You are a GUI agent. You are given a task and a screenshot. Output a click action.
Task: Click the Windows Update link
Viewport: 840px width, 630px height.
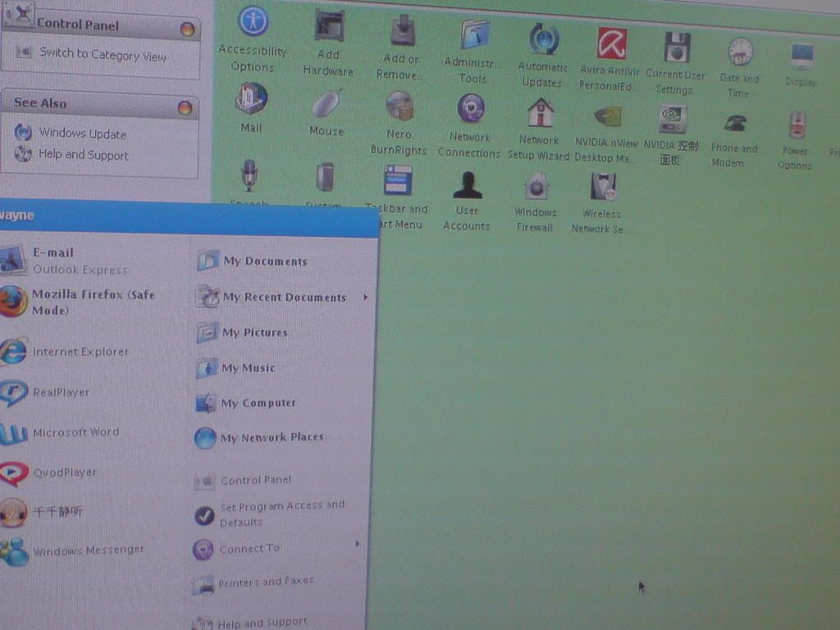(x=82, y=134)
